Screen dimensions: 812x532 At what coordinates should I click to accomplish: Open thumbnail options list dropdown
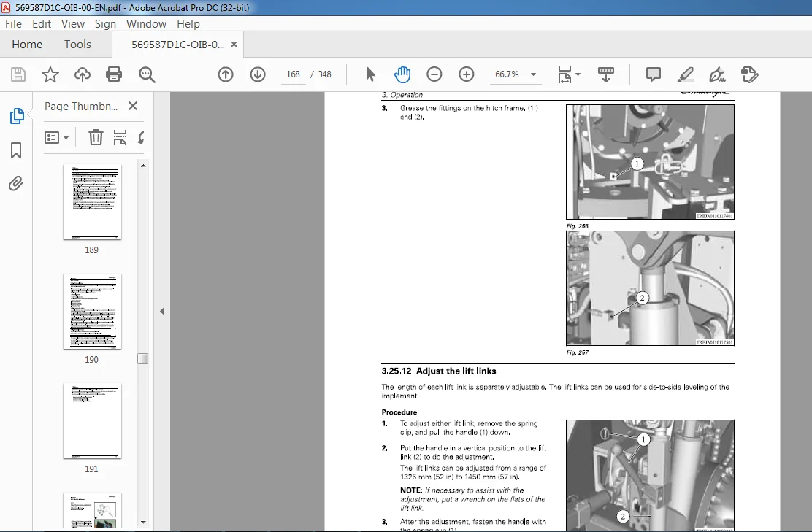[x=56, y=138]
